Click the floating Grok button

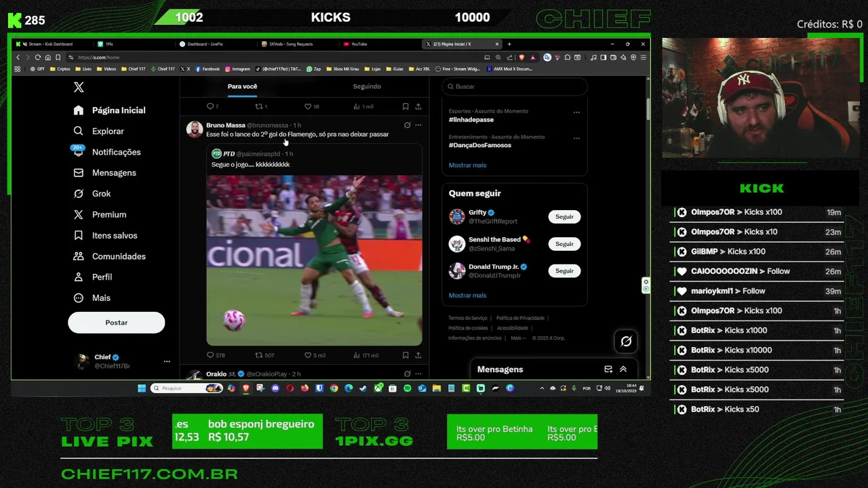click(626, 342)
